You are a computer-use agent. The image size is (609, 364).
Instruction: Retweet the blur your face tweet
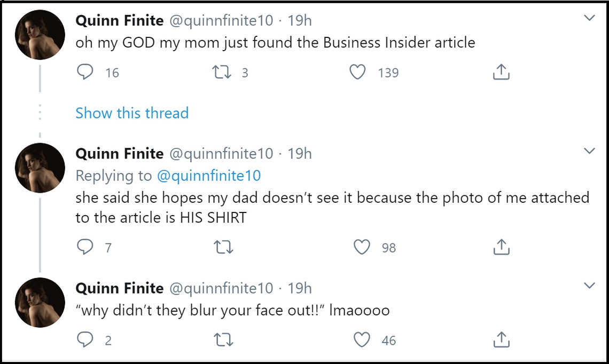223,339
